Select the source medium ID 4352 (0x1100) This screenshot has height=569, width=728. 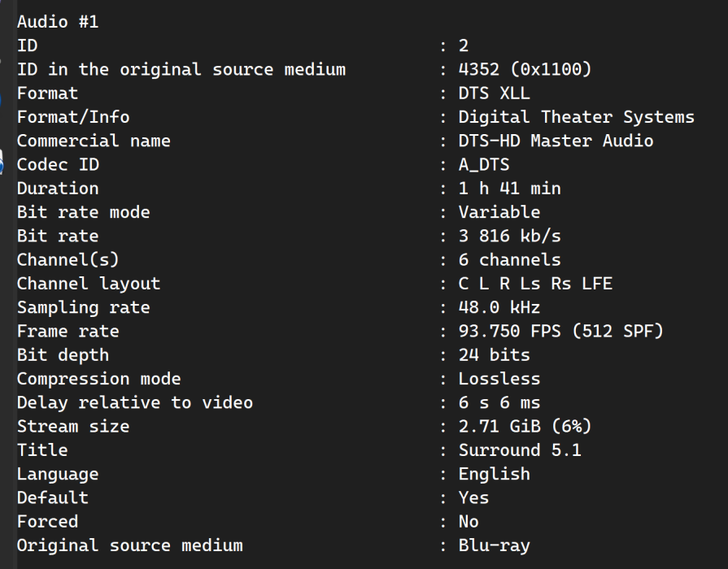(x=525, y=69)
